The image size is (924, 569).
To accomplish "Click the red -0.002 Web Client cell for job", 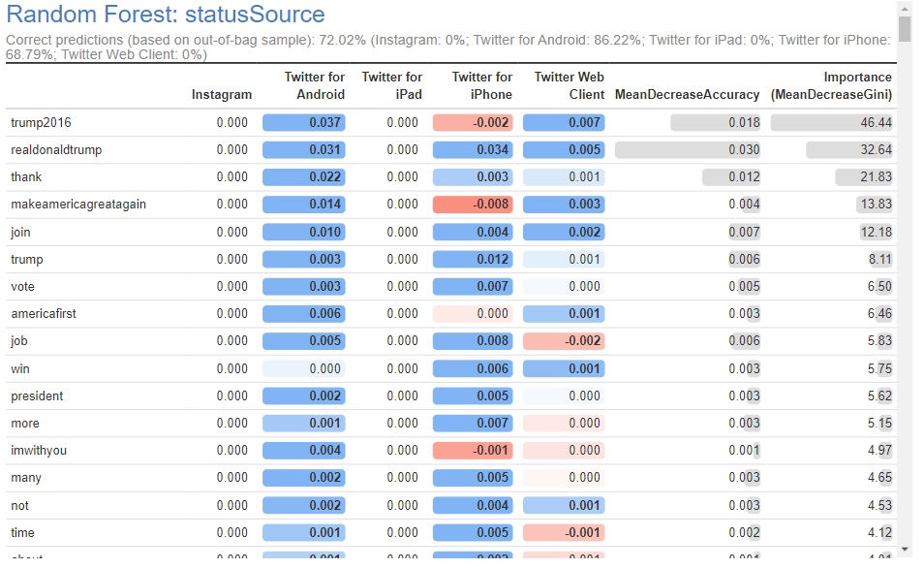I will (563, 341).
